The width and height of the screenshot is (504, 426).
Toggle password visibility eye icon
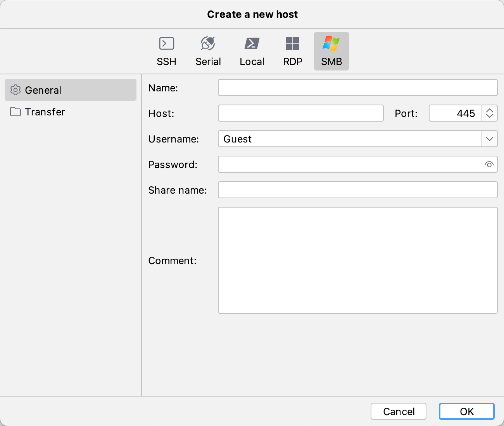click(x=489, y=164)
